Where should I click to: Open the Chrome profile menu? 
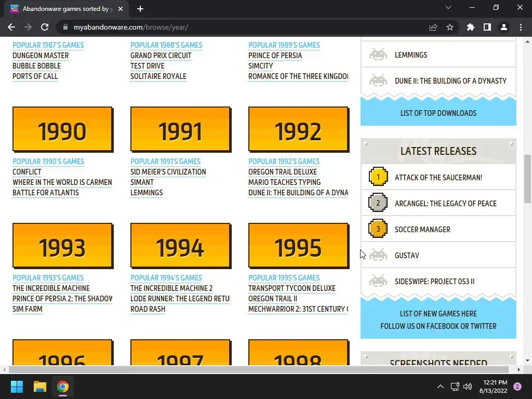pos(504,27)
